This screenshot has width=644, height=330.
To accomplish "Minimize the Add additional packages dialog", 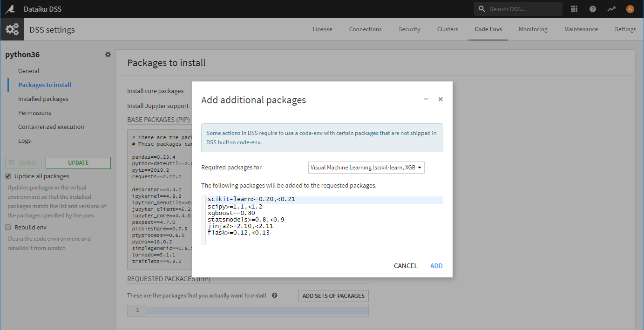I will [x=426, y=99].
